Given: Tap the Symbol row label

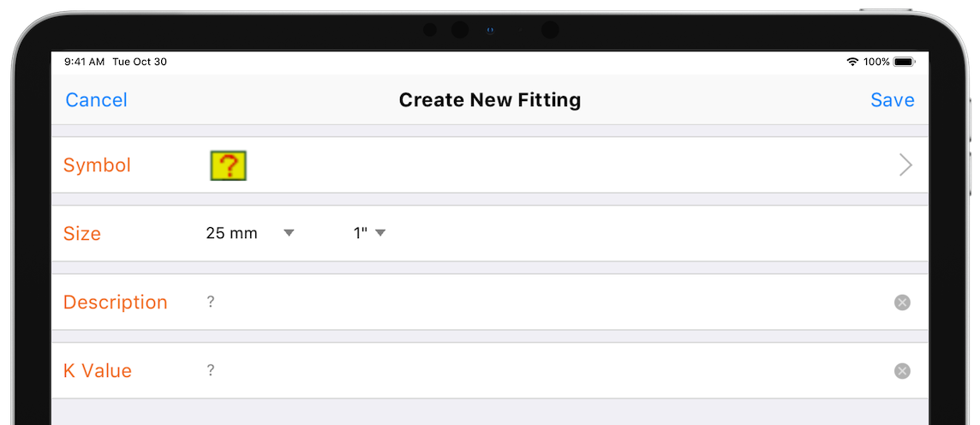Looking at the screenshot, I should point(98,165).
